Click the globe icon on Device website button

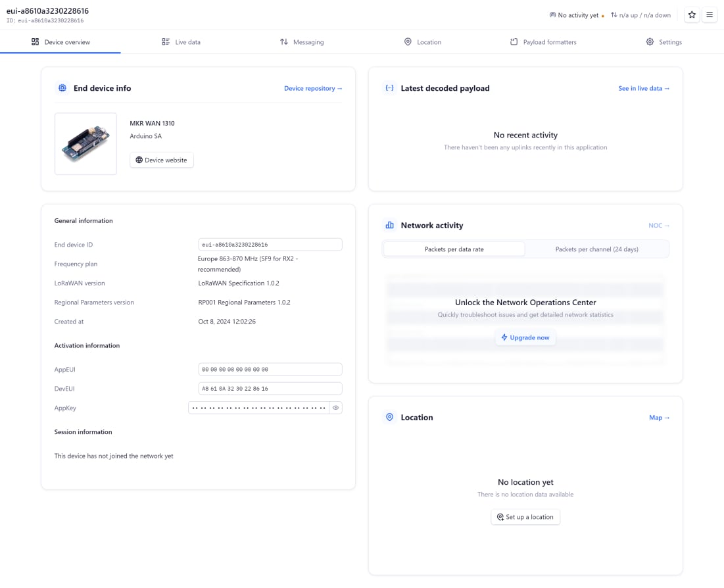138,159
